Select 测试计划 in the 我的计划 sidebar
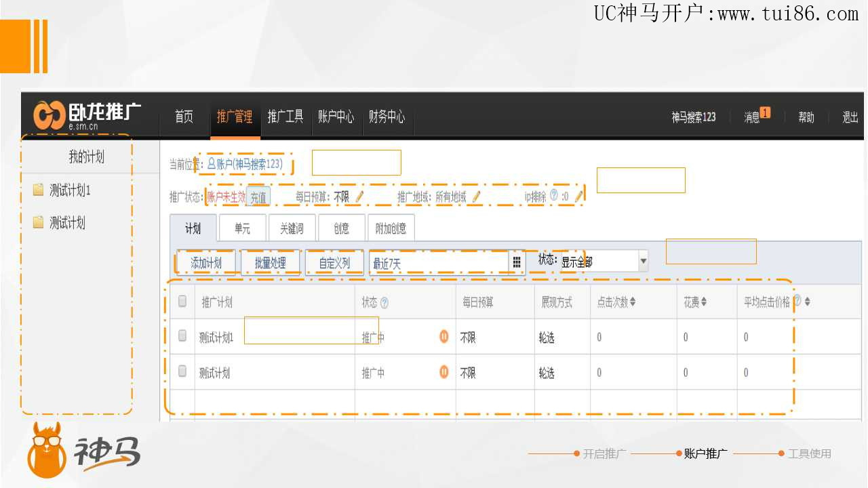This screenshot has height=488, width=868. (x=67, y=223)
